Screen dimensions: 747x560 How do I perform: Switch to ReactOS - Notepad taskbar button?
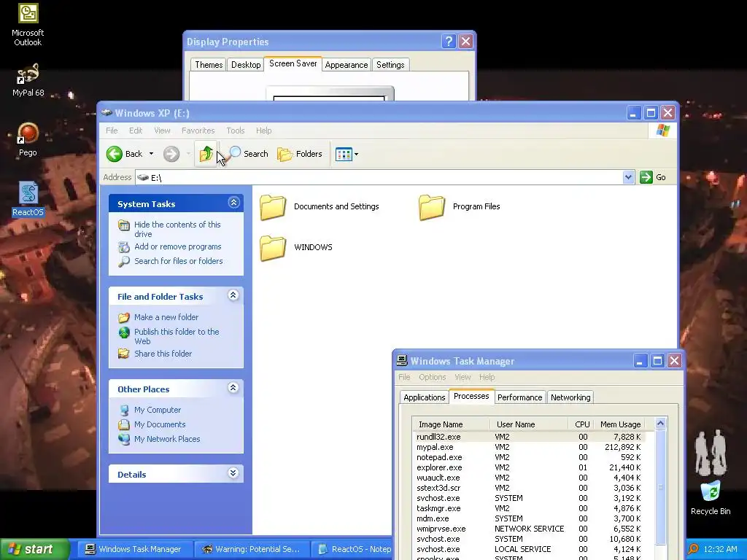pyautogui.click(x=352, y=549)
